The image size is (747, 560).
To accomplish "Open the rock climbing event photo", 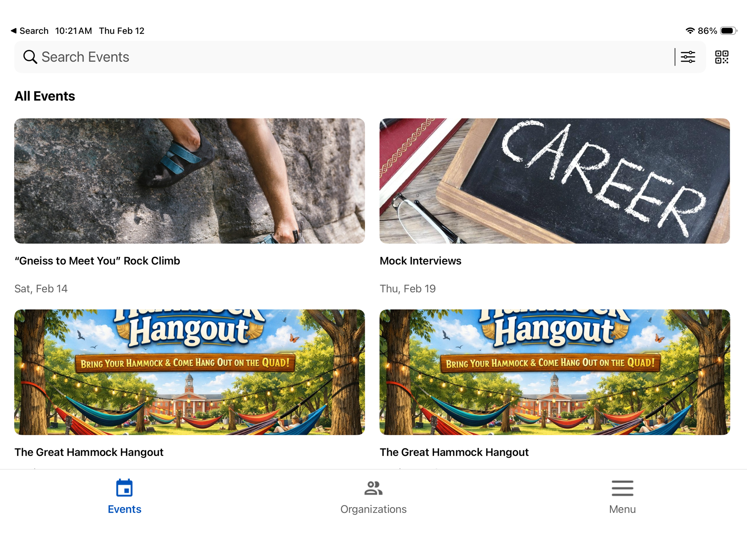I will [x=189, y=181].
